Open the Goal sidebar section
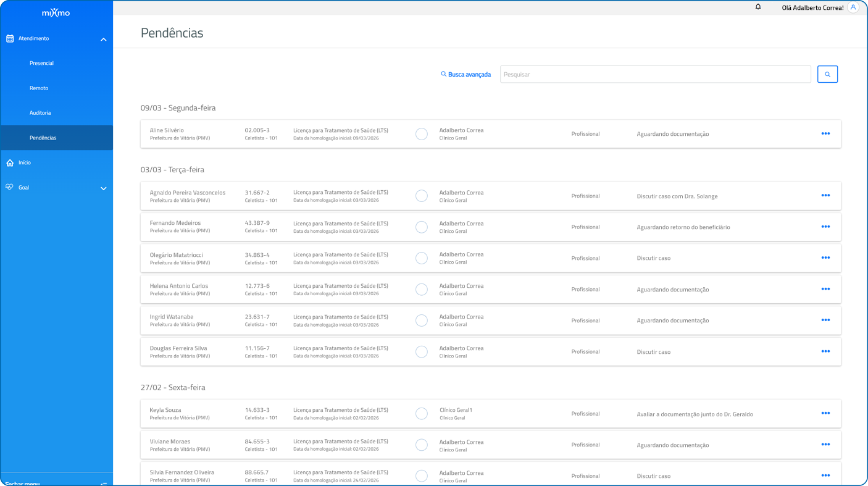This screenshot has width=868, height=486. pos(23,188)
